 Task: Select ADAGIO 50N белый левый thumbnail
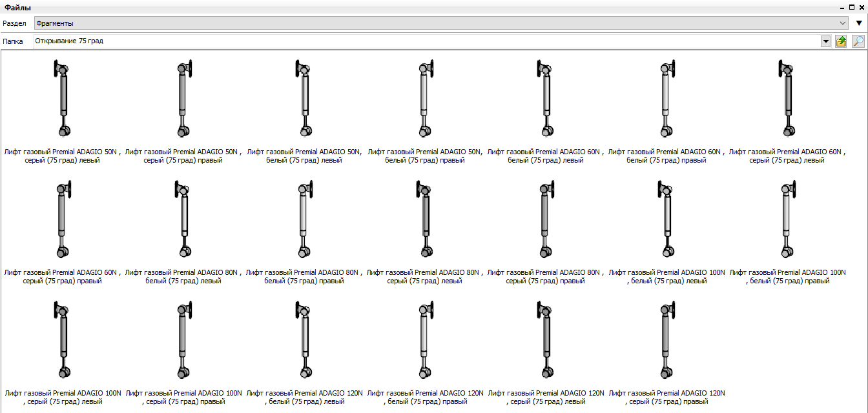click(304, 98)
